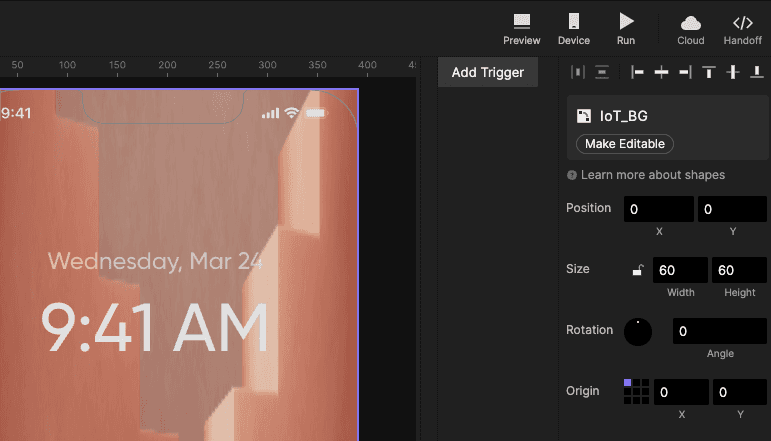Open Learn more about shapes link

pyautogui.click(x=652, y=175)
